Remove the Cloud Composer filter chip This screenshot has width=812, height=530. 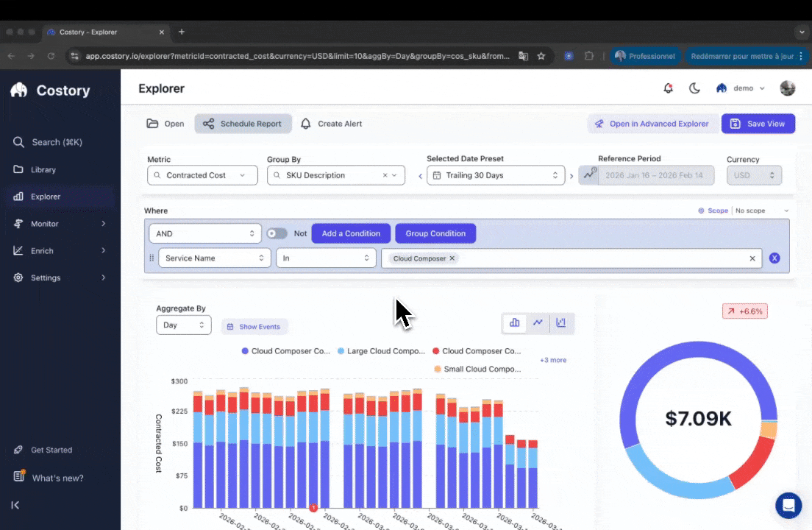(x=452, y=258)
